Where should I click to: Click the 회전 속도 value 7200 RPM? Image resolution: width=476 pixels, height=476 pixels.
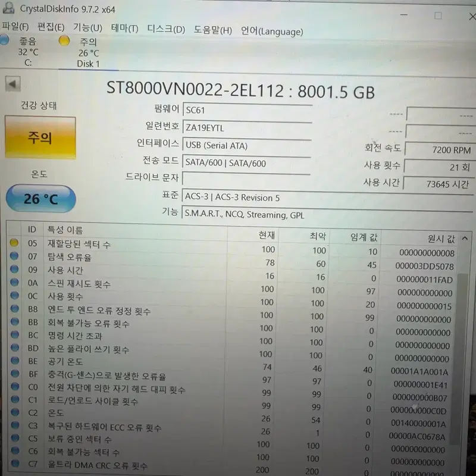point(440,149)
